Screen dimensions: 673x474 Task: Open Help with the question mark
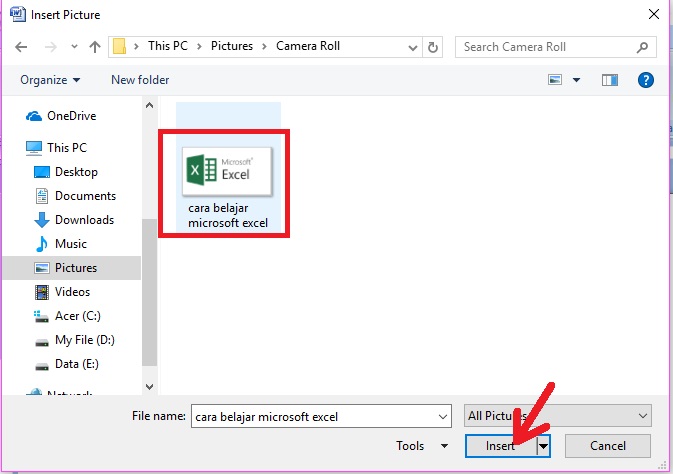646,80
